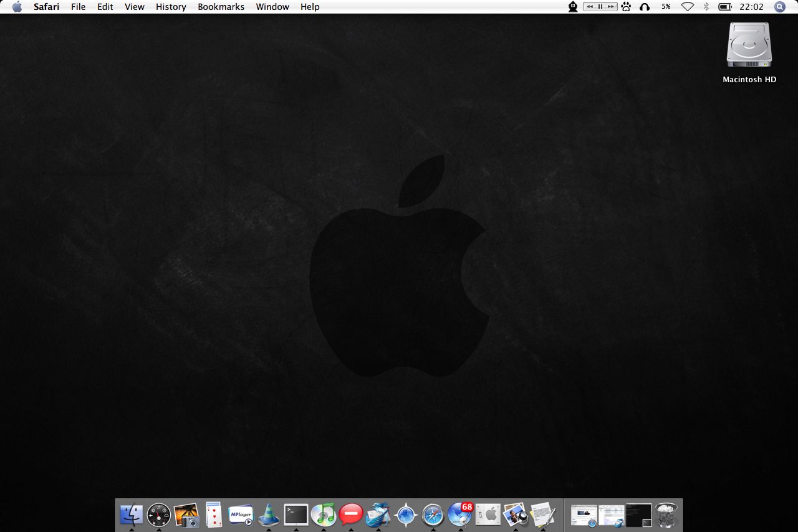Open Finder from the dock
This screenshot has width=798, height=532.
[132, 515]
